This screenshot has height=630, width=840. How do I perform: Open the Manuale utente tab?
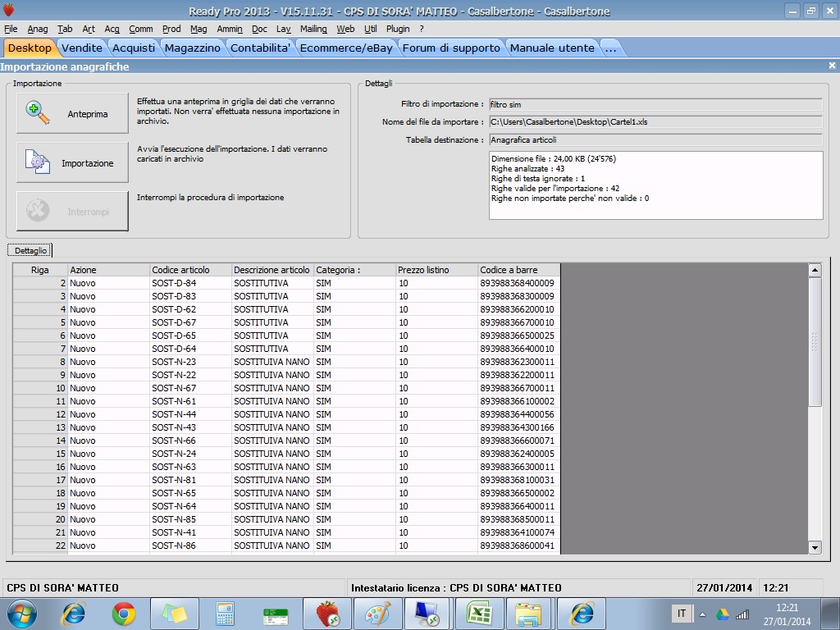[552, 48]
